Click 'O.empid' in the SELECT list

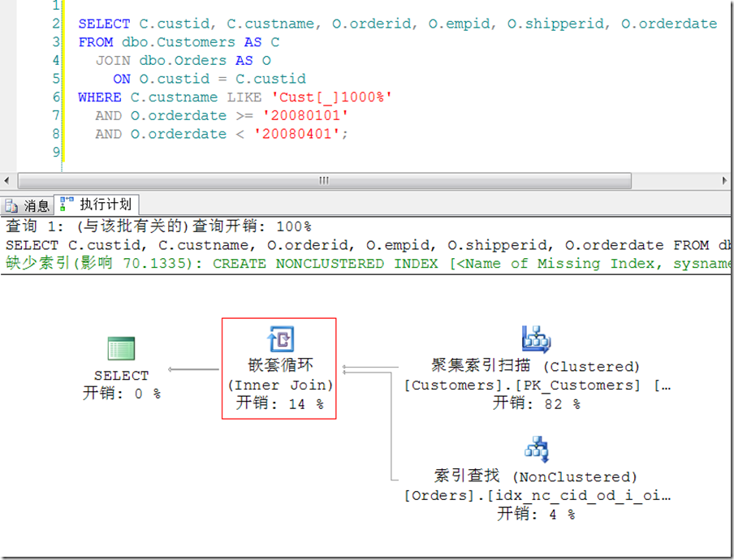[x=459, y=24]
